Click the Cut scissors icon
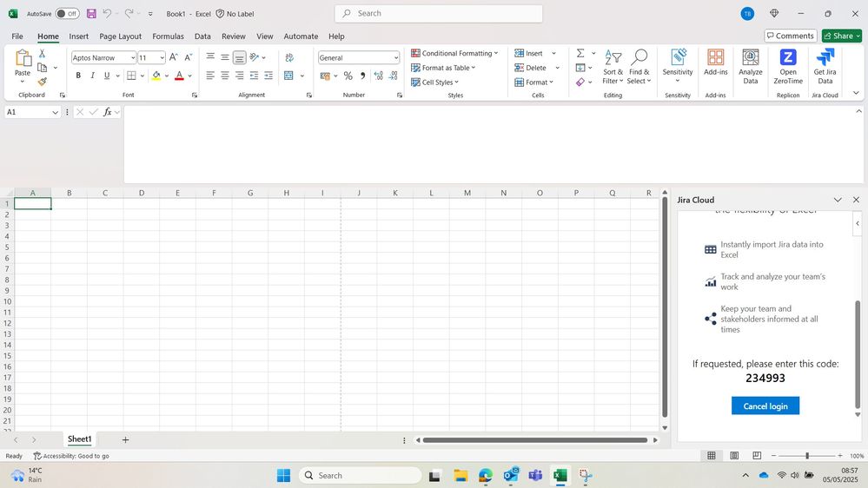 click(42, 53)
